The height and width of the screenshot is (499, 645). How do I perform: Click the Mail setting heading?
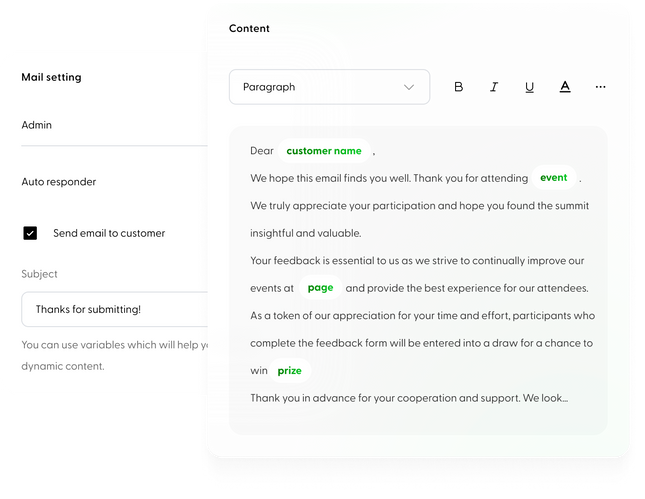tap(51, 77)
